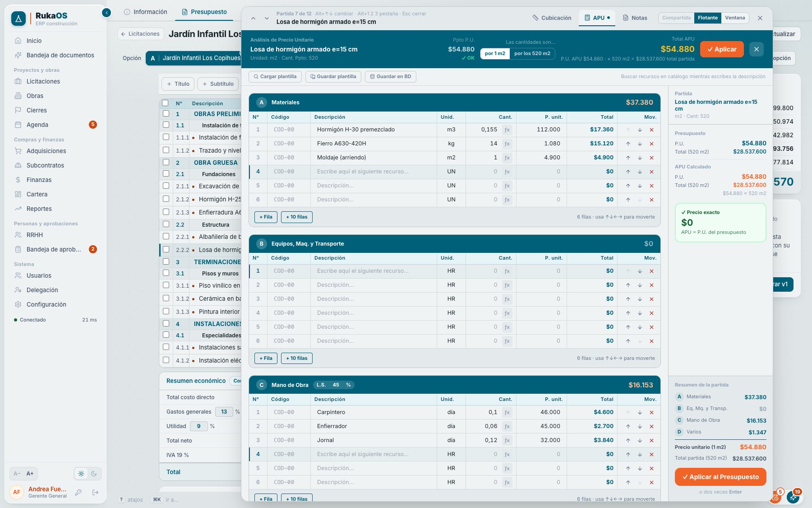Open Reportes via its chart icon
Image resolution: width=812 pixels, height=508 pixels.
coord(18,209)
